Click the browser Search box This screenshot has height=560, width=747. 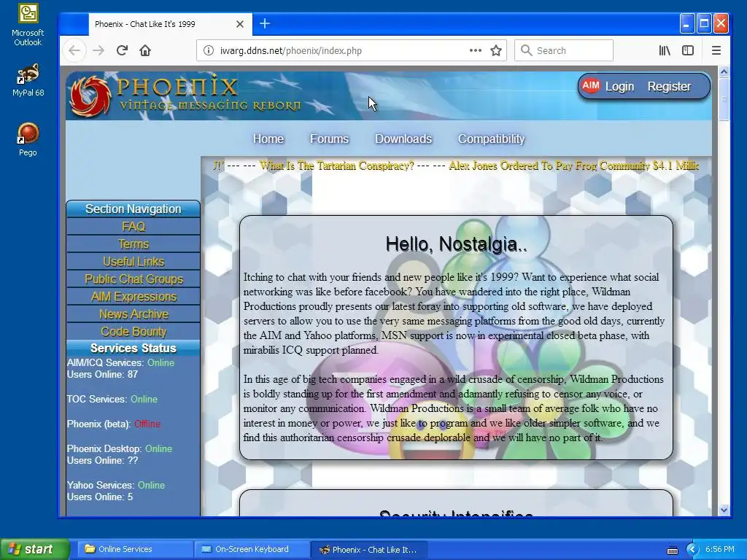click(564, 50)
